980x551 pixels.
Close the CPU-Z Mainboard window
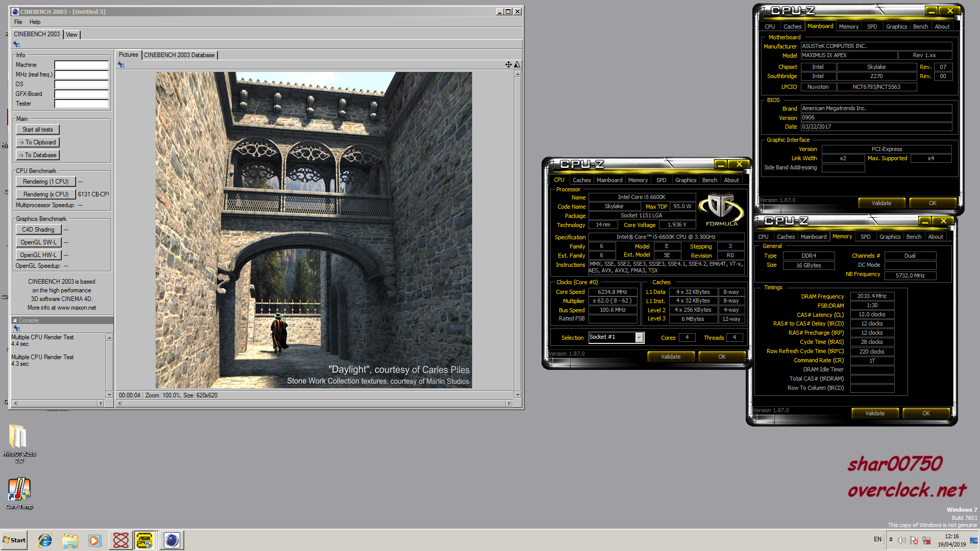[x=950, y=11]
